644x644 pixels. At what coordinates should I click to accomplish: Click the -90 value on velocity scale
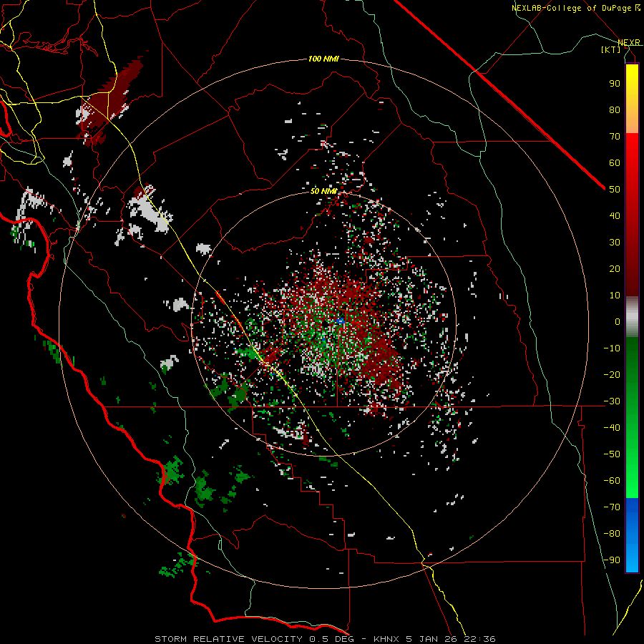tap(612, 560)
